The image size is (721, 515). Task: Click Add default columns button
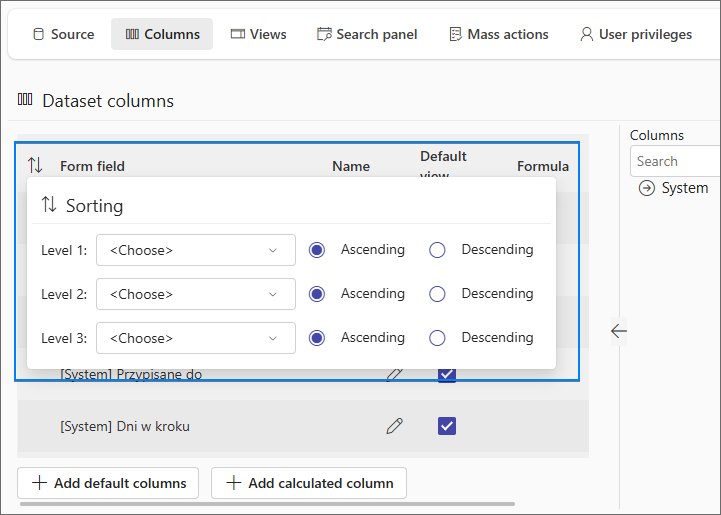[108, 483]
